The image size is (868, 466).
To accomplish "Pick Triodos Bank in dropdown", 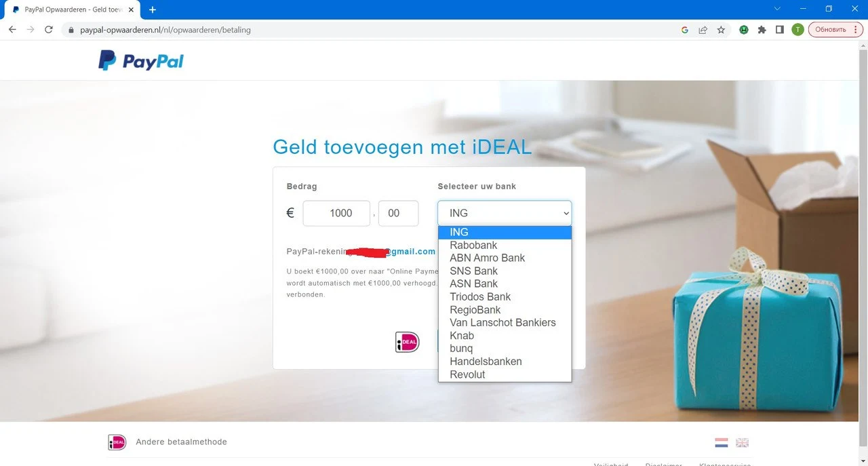I will [x=505, y=297].
